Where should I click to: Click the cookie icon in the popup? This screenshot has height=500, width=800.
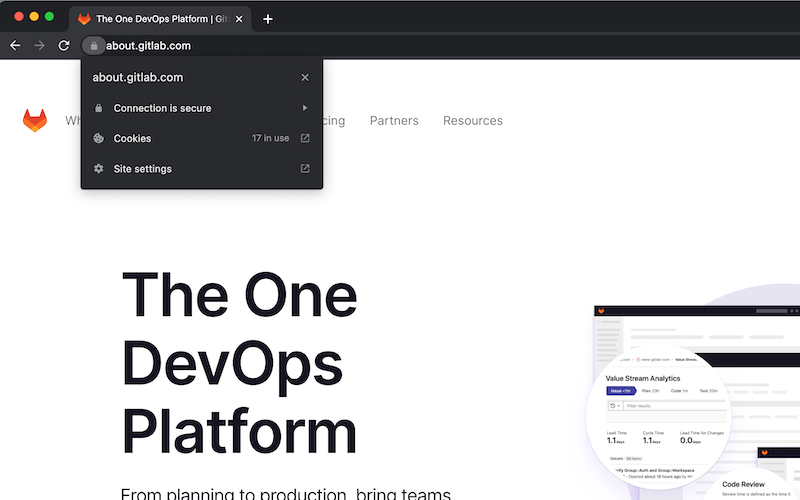(99, 138)
